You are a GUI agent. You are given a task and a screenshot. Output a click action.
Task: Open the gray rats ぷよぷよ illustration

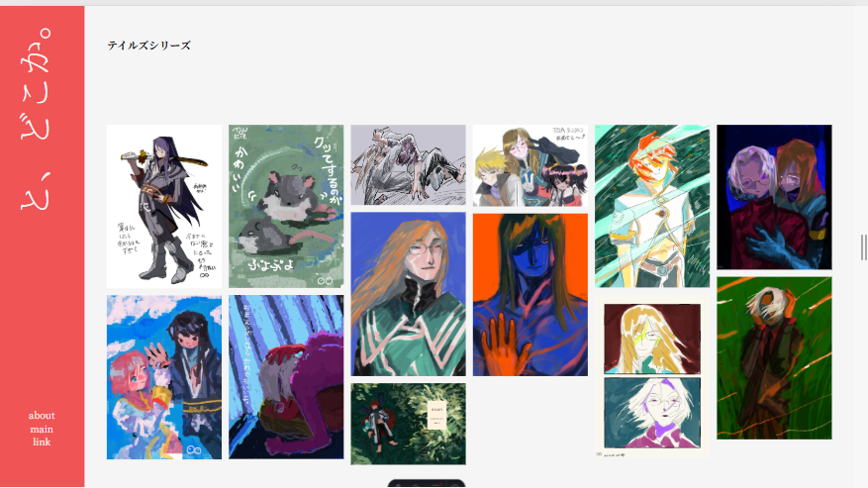click(286, 207)
